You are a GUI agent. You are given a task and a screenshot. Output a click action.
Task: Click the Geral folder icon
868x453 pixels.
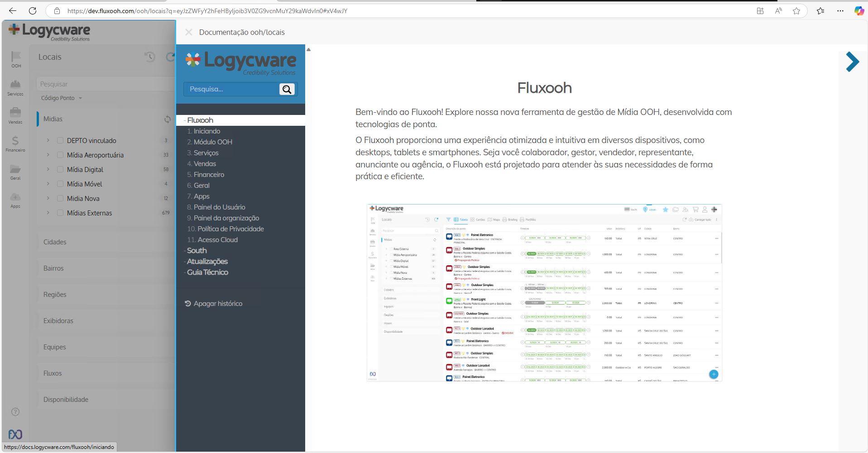pos(15,169)
